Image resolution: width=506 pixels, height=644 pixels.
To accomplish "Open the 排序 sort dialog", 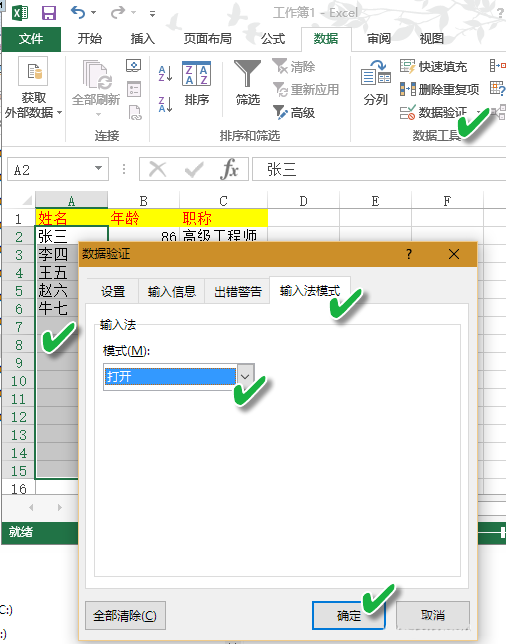I will point(196,83).
